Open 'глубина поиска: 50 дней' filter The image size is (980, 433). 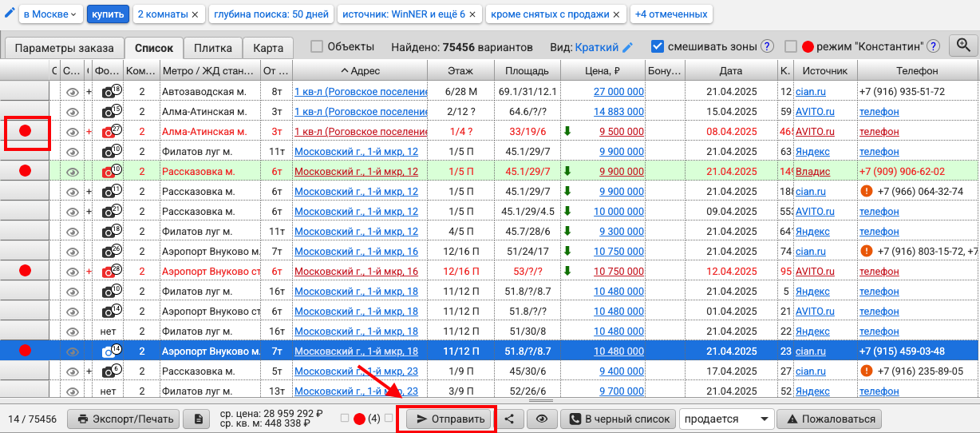point(271,14)
